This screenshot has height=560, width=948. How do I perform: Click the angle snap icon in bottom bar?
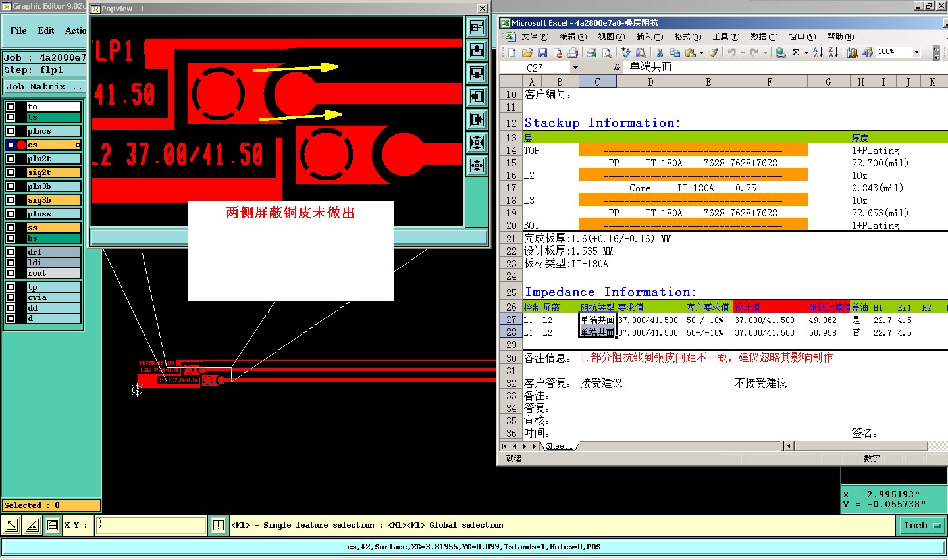point(32,525)
